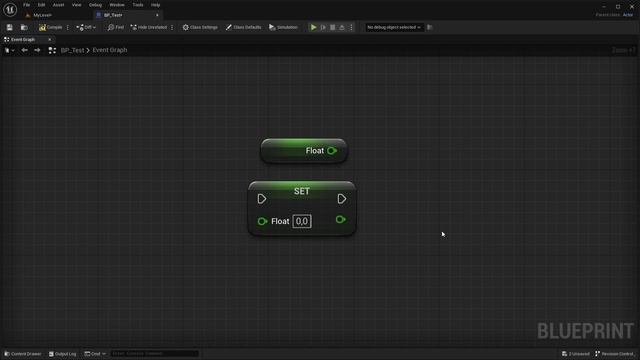The image size is (640, 360).
Task: Open play options three-dot menu
Action: [x=351, y=27]
